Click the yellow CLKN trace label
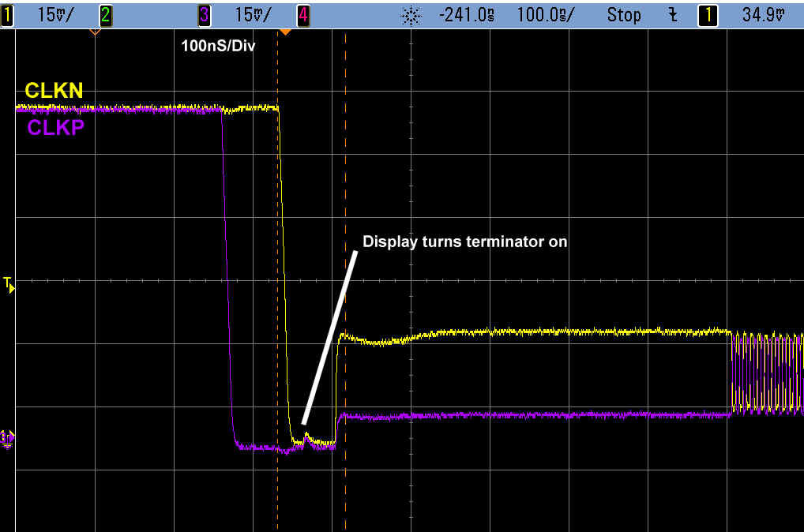 [x=54, y=91]
